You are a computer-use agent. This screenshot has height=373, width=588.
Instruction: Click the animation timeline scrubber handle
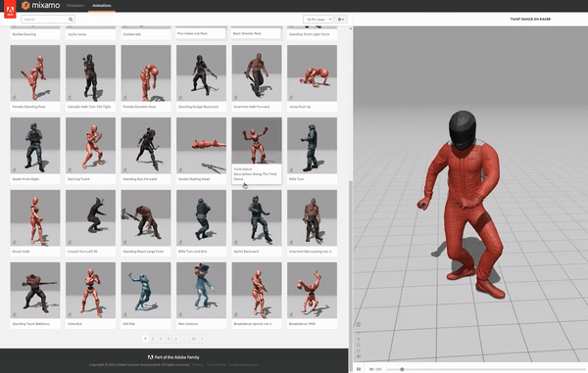[402, 369]
